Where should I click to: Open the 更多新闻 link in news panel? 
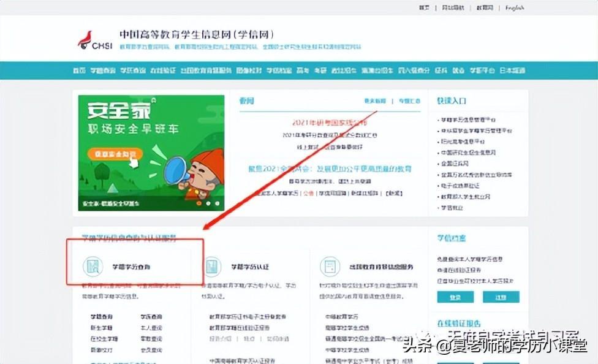pos(375,101)
